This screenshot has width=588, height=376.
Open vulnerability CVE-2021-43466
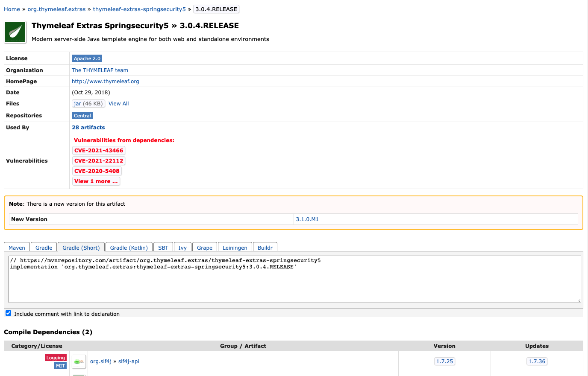point(99,151)
